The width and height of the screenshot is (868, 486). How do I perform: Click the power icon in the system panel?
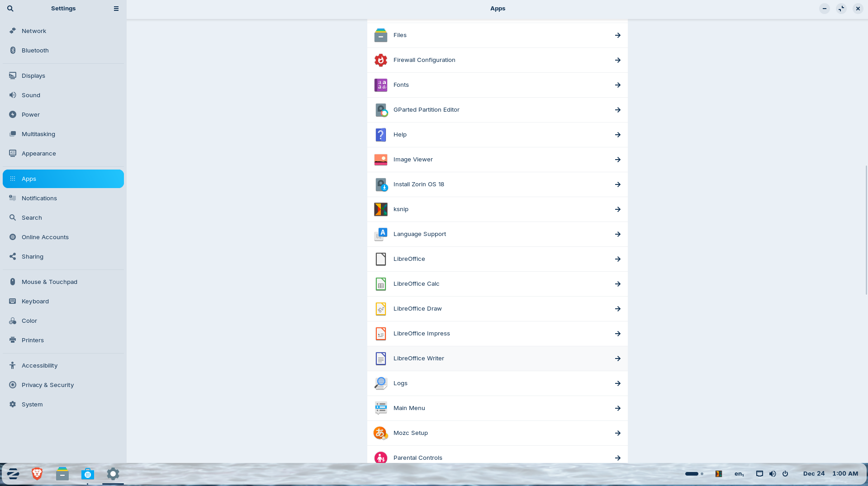click(785, 474)
